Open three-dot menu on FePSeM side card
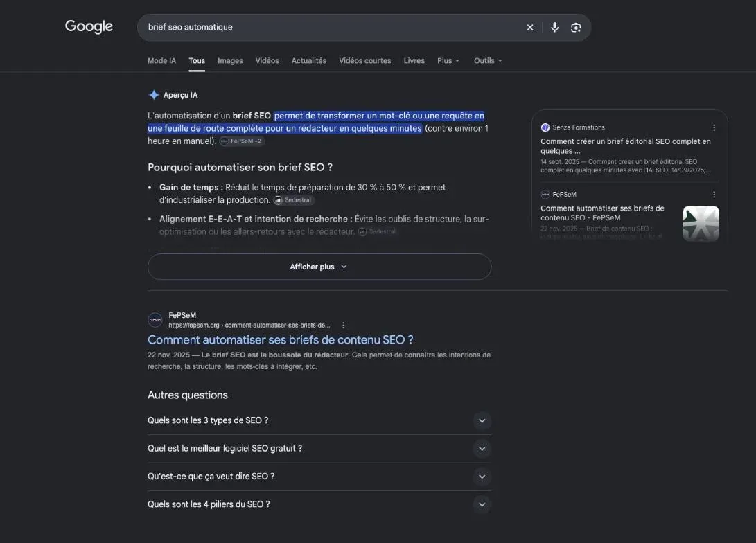The width and height of the screenshot is (756, 543). coord(714,195)
